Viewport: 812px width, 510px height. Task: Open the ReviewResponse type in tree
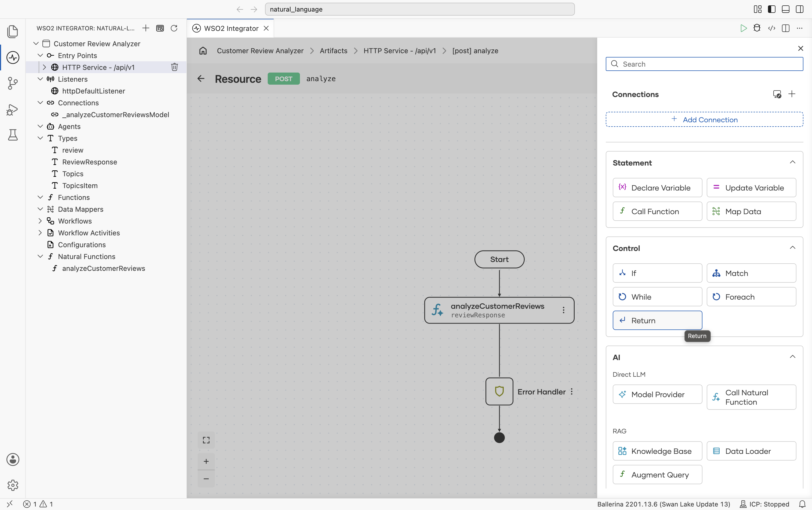(x=89, y=162)
